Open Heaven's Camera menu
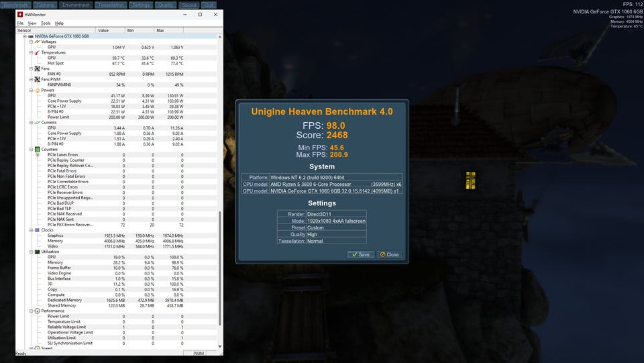 [x=45, y=5]
